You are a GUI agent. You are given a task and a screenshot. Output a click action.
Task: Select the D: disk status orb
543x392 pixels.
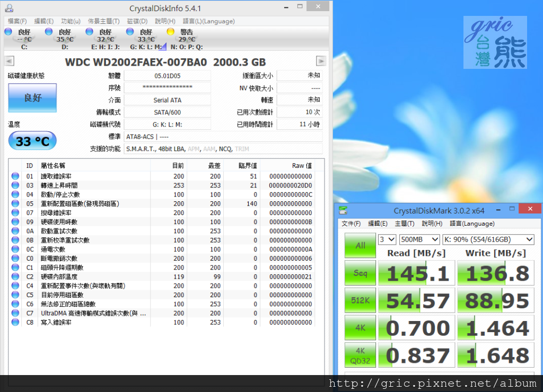49,32
